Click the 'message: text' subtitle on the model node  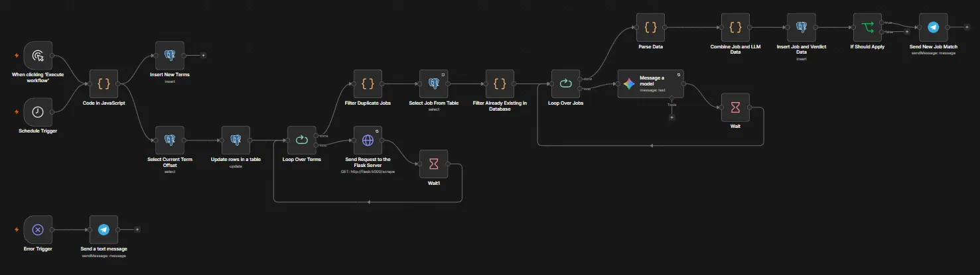(652, 91)
